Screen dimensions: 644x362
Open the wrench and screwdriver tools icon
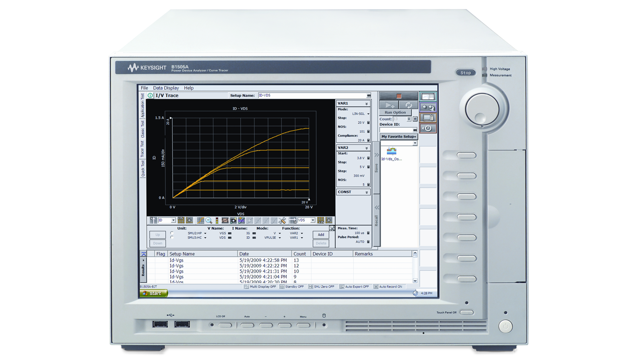coord(282,220)
